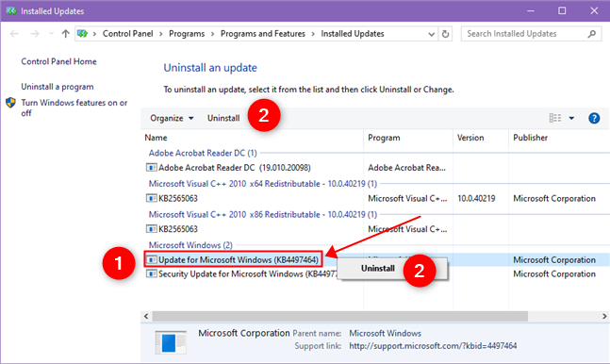Image resolution: width=610 pixels, height=364 pixels.
Task: Click the Security Update row icon
Action: tap(151, 274)
